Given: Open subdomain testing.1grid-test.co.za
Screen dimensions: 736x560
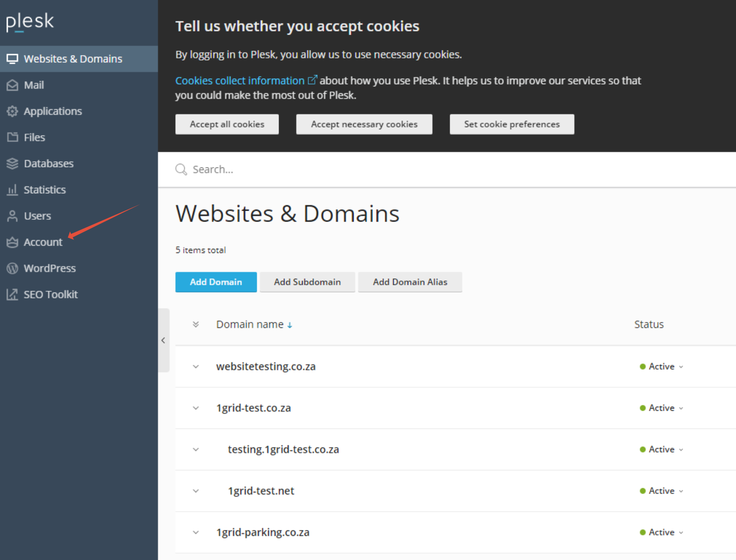Looking at the screenshot, I should tap(284, 449).
